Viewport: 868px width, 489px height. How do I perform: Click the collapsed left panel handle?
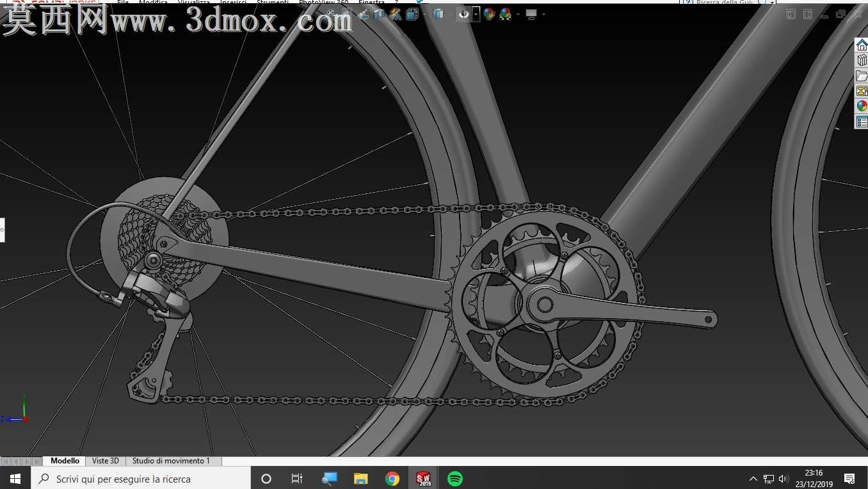click(x=2, y=230)
